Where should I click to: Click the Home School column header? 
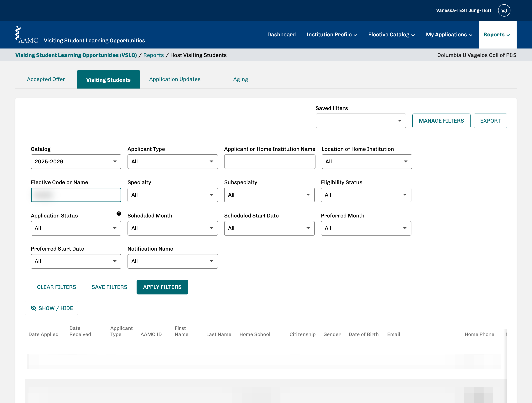click(x=255, y=334)
